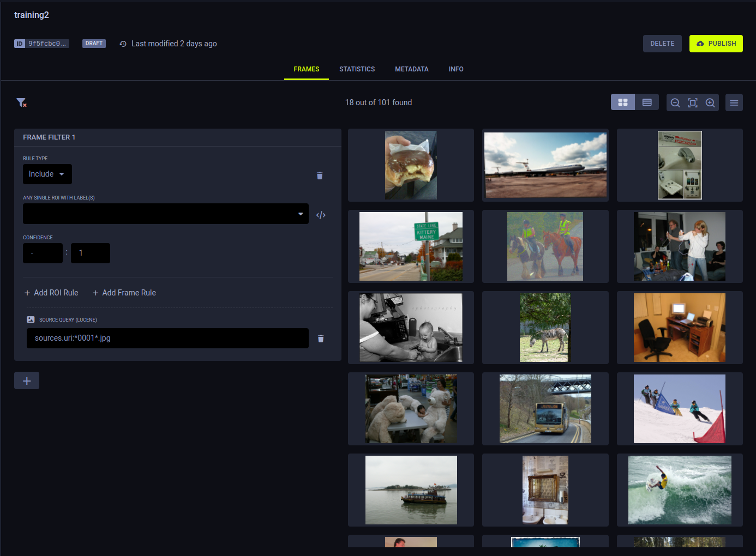Viewport: 756px width, 556px height.
Task: Remove the source query rule
Action: (x=321, y=339)
